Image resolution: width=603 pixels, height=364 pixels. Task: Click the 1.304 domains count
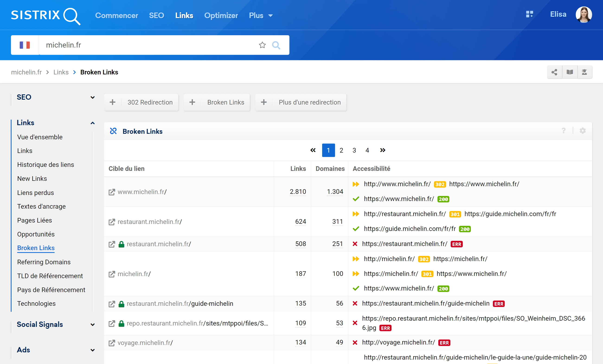tap(335, 192)
